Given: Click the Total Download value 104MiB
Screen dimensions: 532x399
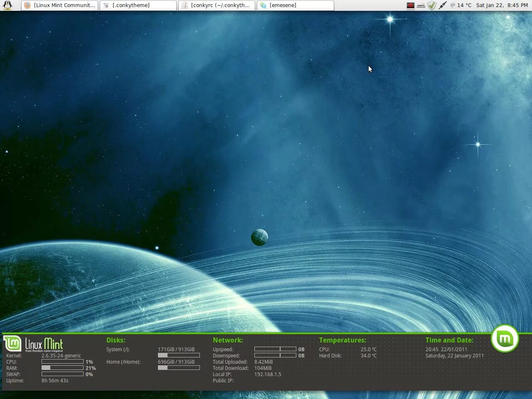Looking at the screenshot, I should [263, 368].
